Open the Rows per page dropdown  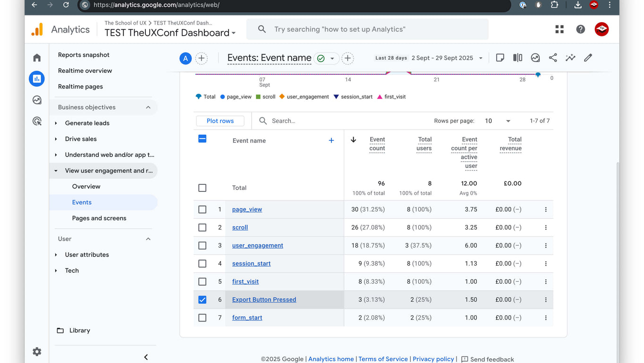[498, 121]
